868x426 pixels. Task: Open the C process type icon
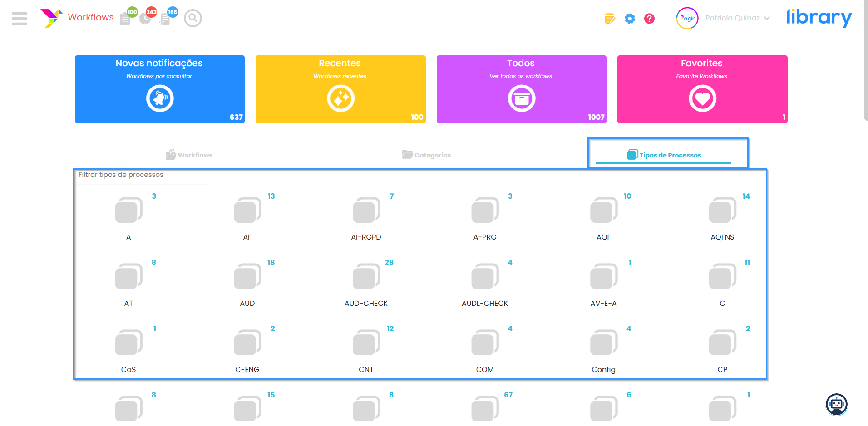point(723,276)
